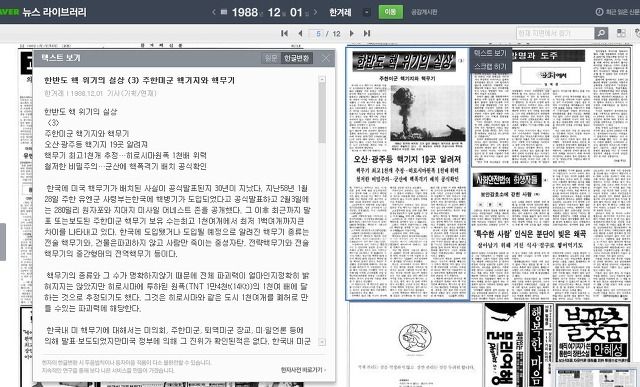Click the search magnifier button

point(601,33)
